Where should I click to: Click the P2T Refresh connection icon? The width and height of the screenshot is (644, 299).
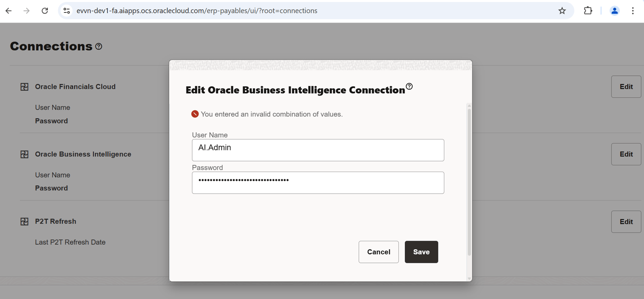[25, 221]
